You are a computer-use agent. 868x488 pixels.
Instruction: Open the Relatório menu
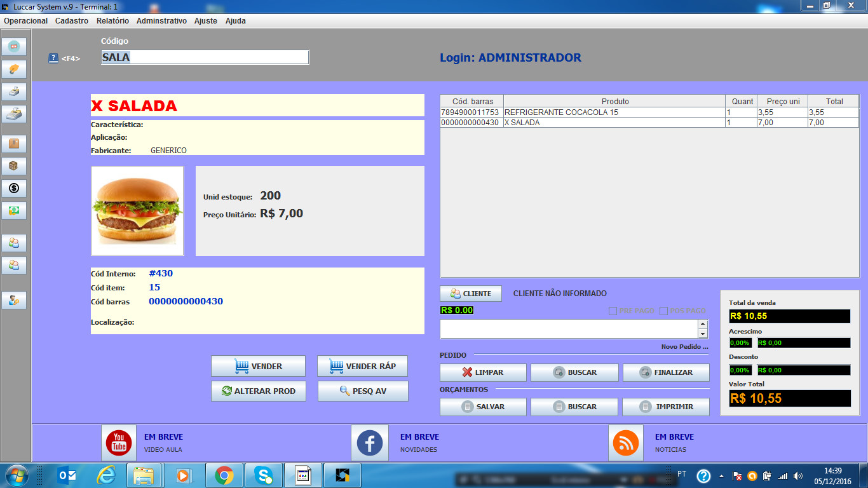(112, 21)
